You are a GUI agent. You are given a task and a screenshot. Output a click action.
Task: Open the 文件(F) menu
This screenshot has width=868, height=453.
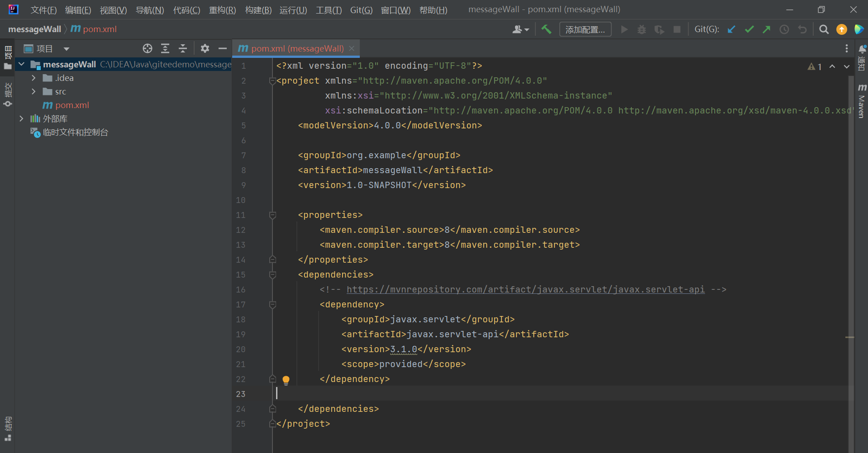click(44, 10)
